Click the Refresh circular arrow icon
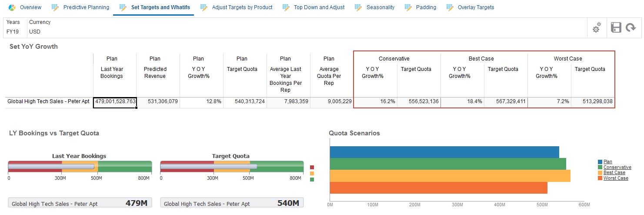The height and width of the screenshot is (215, 644). (631, 28)
